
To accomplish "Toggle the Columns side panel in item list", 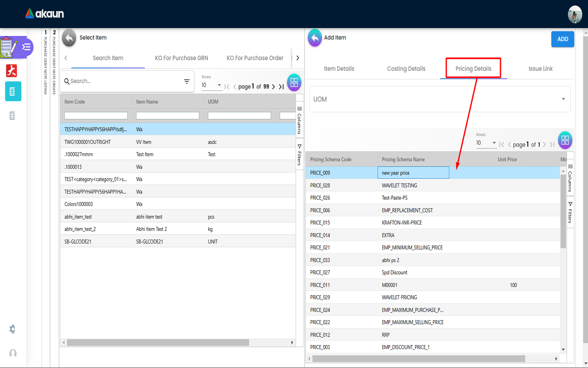I will click(x=299, y=120).
